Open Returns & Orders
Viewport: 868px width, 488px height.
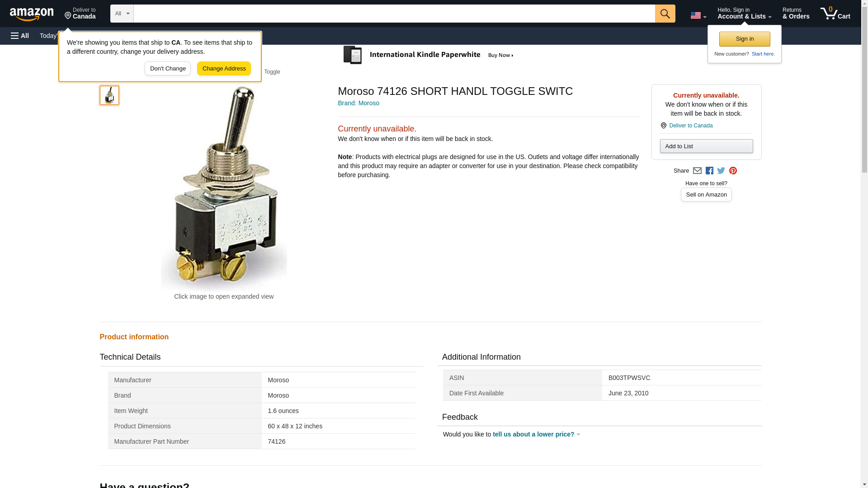tap(796, 14)
